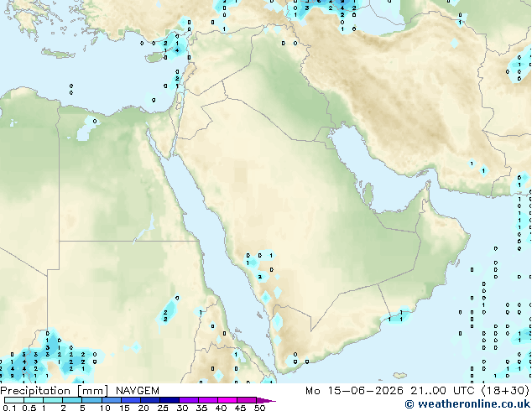Select the 20–25 mm legend swatch

point(149,400)
